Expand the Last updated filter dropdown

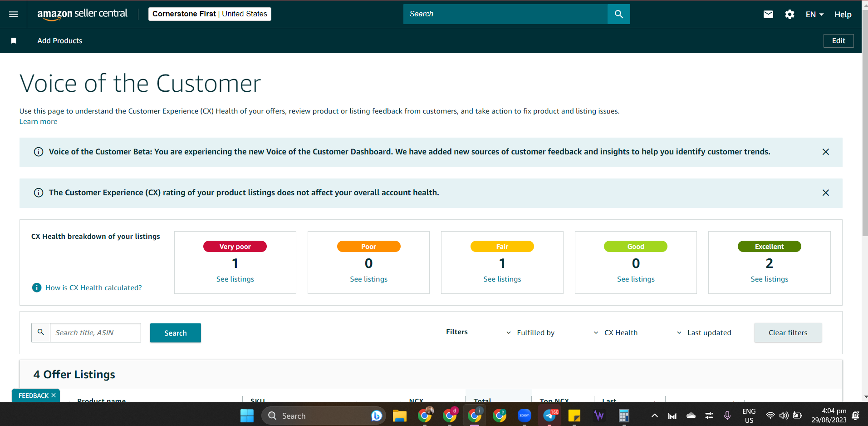704,333
